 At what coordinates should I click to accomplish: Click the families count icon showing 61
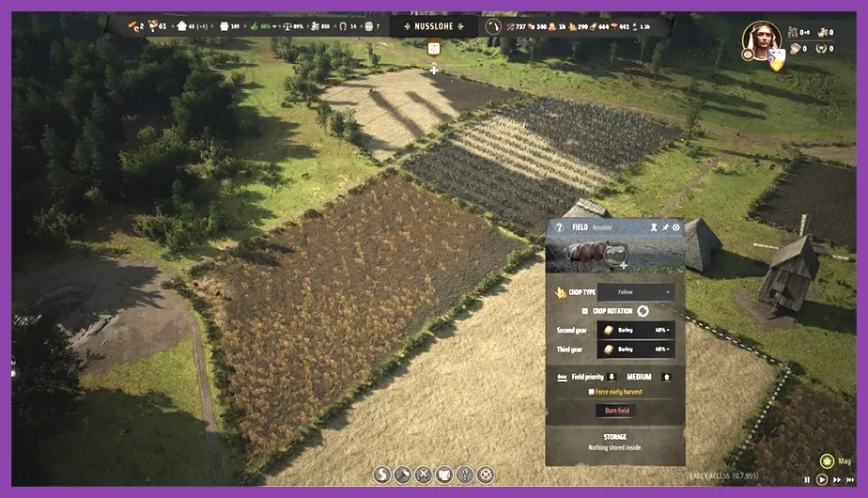pyautogui.click(x=153, y=26)
